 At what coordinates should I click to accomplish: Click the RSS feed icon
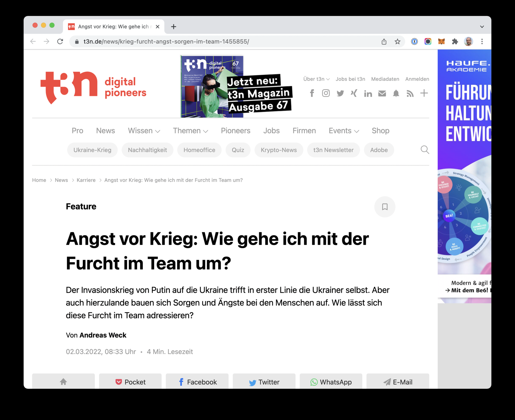(410, 93)
